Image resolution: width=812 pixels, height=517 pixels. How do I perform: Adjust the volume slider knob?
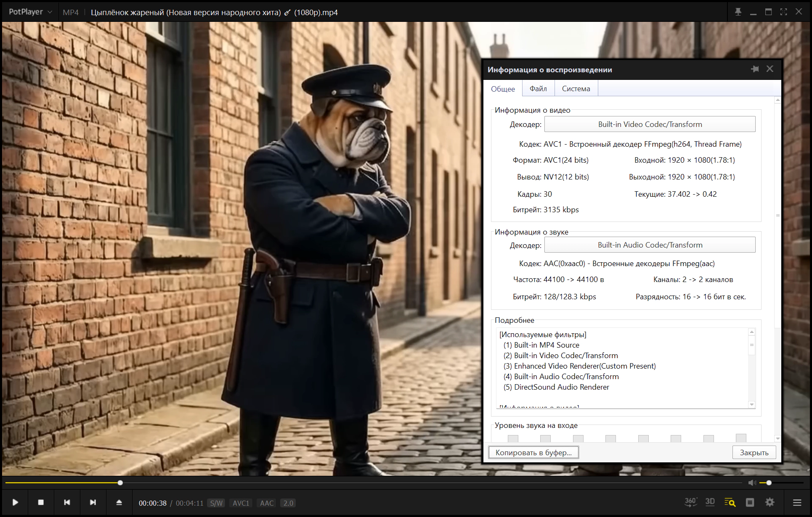tap(769, 483)
